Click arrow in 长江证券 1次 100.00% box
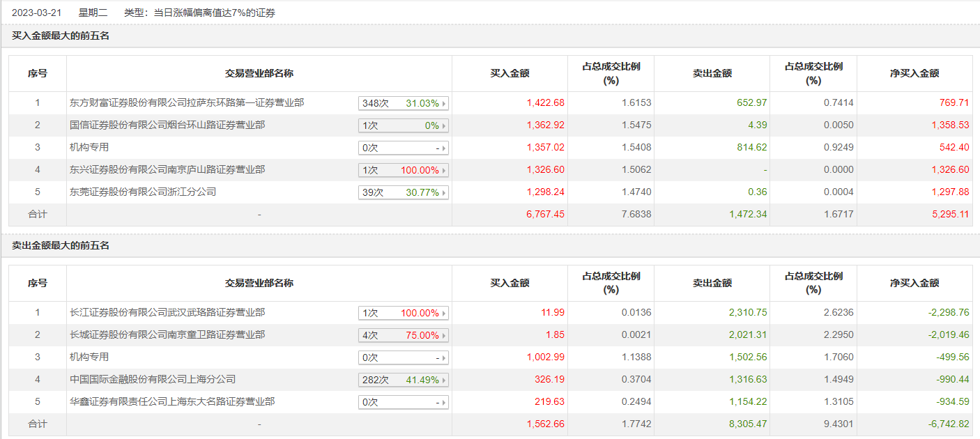This screenshot has width=980, height=439. [444, 314]
